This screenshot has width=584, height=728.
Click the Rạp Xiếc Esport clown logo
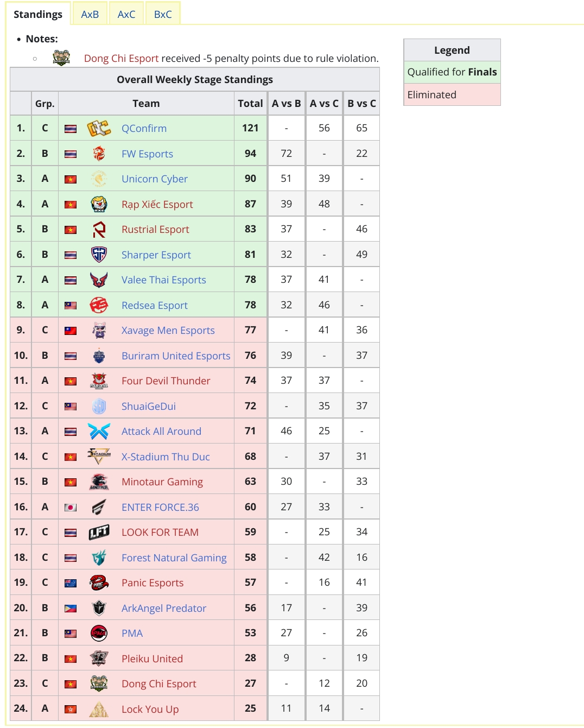coord(99,204)
